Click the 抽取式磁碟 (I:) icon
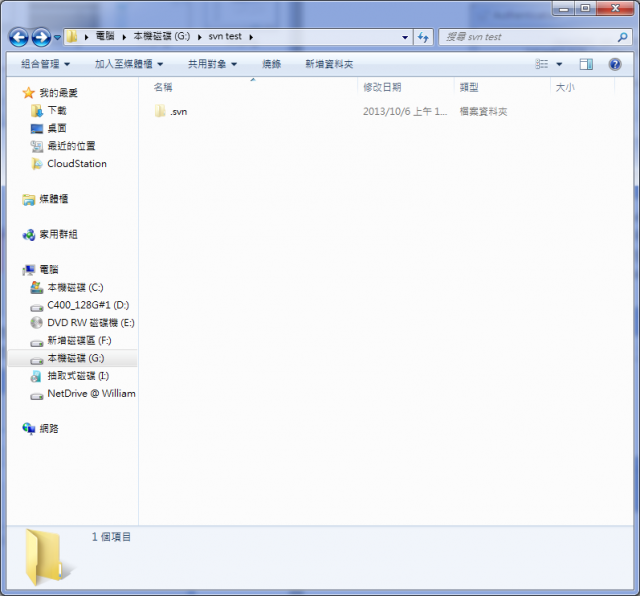 [x=36, y=376]
